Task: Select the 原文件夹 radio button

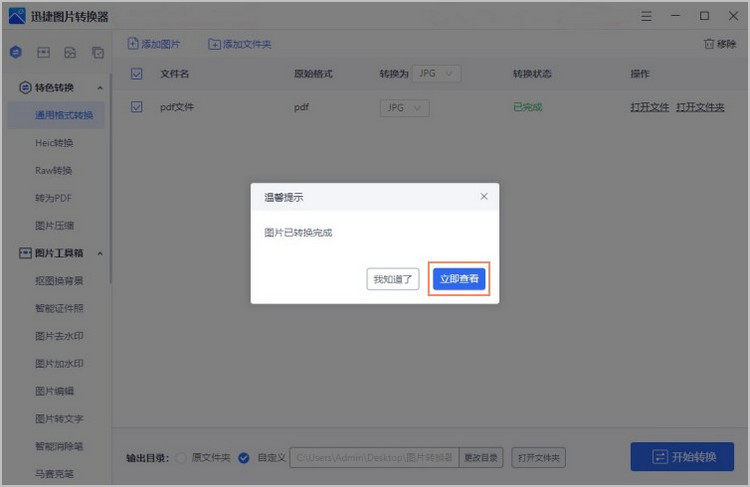Action: tap(181, 458)
